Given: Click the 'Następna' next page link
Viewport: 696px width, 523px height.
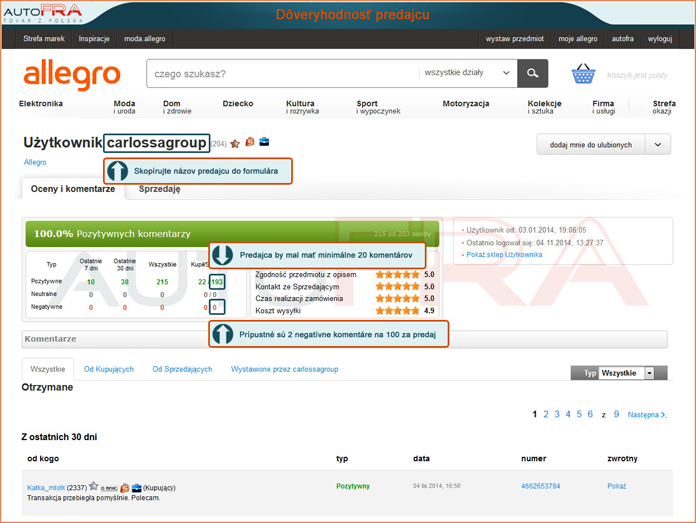Looking at the screenshot, I should [646, 415].
